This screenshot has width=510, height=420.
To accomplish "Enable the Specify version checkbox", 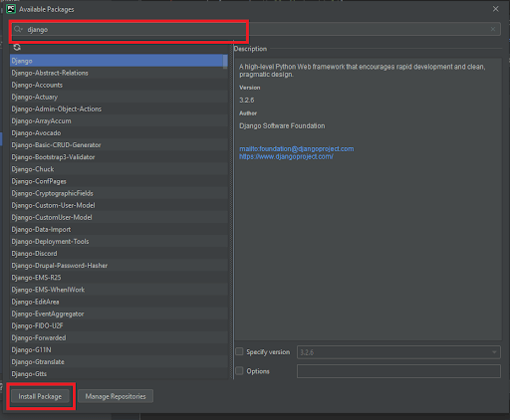I will pos(239,351).
